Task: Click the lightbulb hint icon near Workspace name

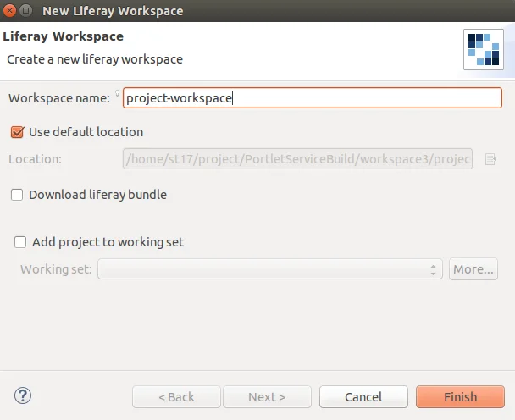Action: (x=117, y=94)
